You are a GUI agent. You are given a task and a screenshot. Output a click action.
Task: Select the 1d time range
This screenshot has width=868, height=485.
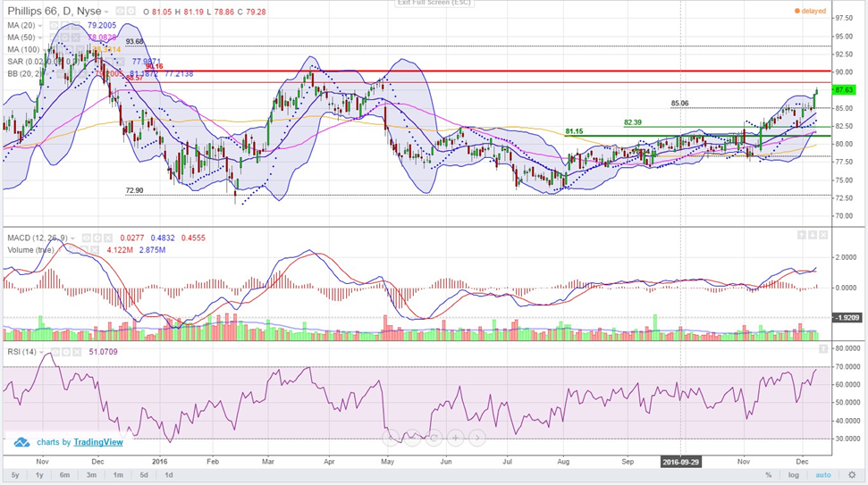169,475
